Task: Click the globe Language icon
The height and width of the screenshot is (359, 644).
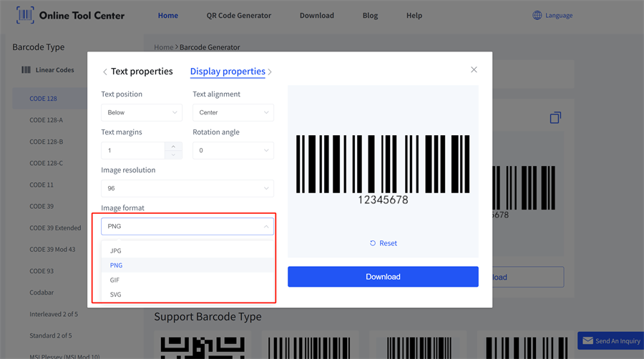Action: 537,15
